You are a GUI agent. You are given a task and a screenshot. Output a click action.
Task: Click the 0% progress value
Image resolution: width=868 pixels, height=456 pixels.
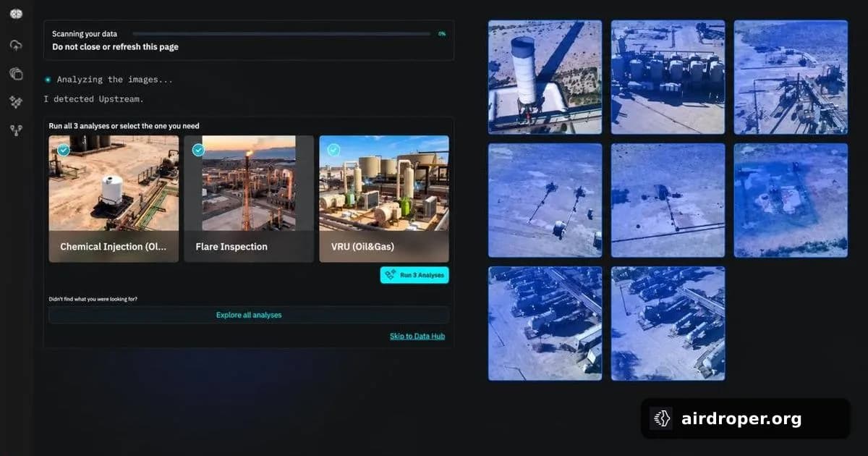(442, 34)
